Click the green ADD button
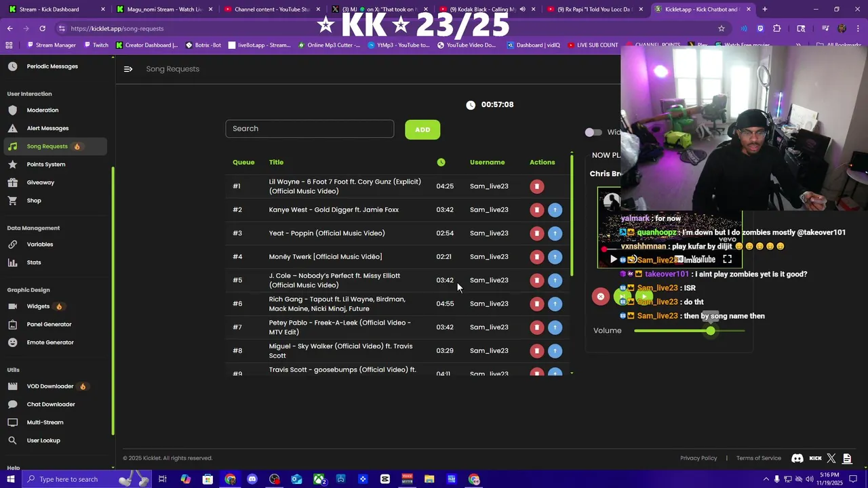 (422, 129)
